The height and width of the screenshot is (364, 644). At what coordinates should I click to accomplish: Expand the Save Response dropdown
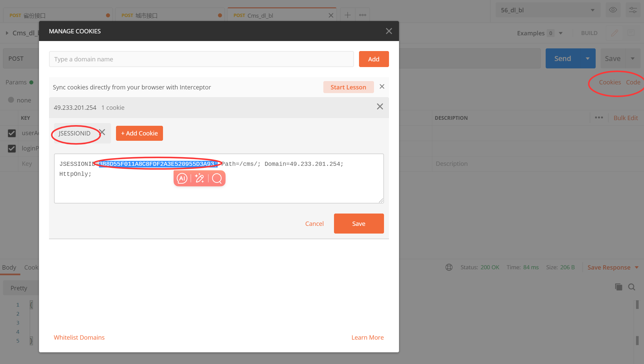pyautogui.click(x=637, y=267)
